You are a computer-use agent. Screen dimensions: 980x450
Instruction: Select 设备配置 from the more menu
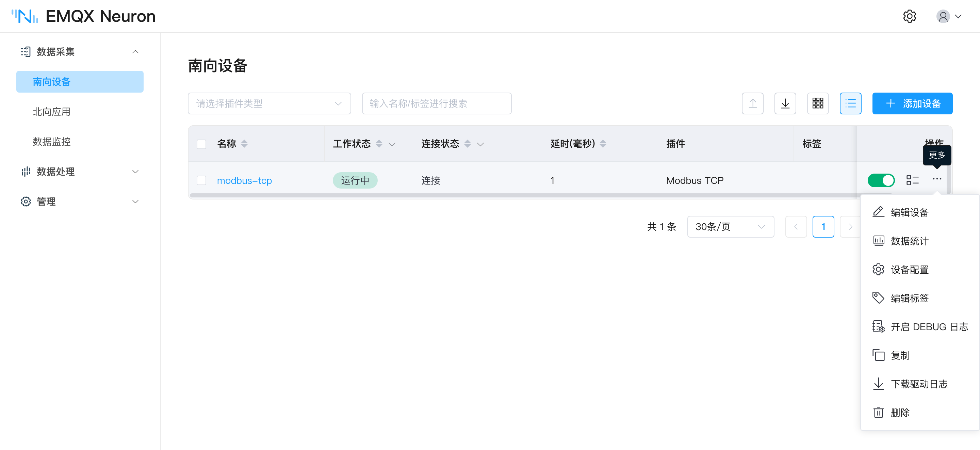tap(920, 269)
